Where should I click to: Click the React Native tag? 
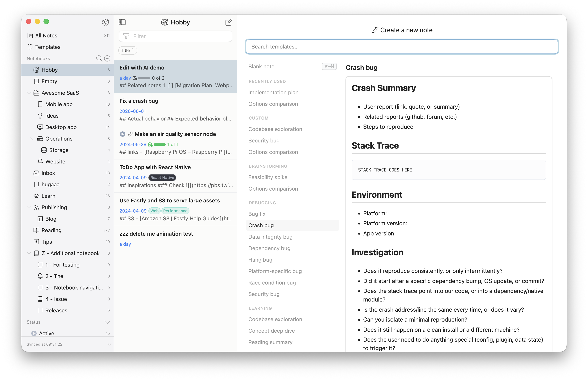pyautogui.click(x=162, y=178)
